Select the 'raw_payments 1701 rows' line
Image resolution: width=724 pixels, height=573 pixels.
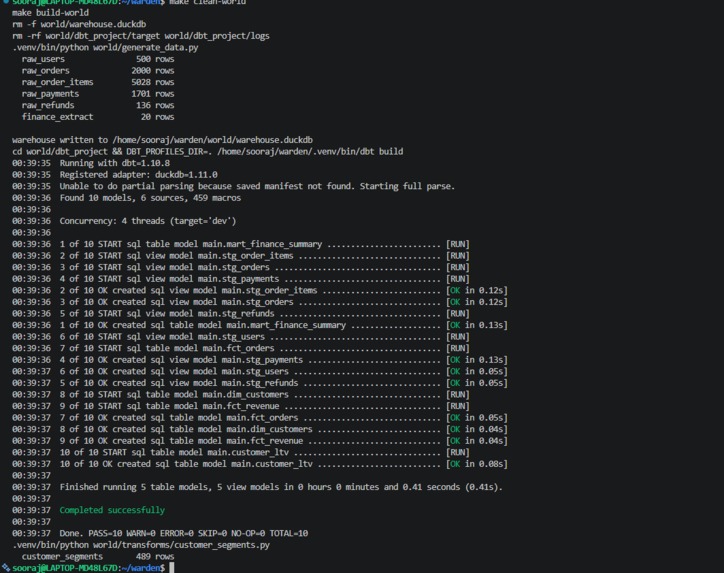click(x=98, y=94)
